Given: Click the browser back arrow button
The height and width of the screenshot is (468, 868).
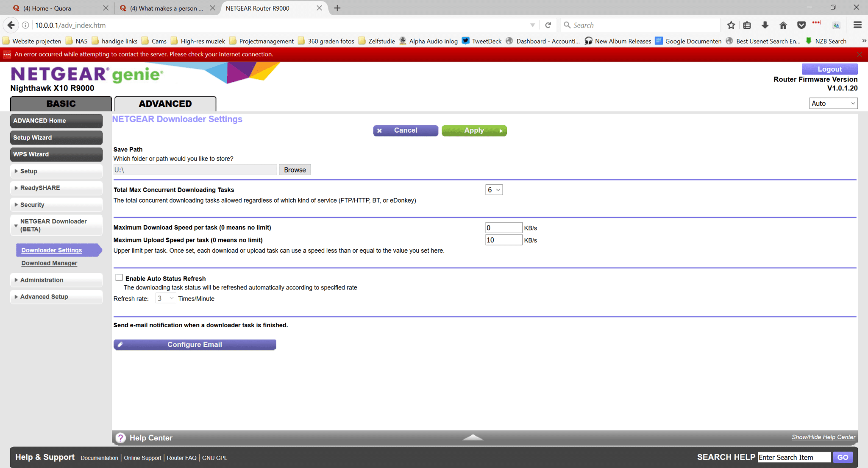Looking at the screenshot, I should [x=11, y=25].
